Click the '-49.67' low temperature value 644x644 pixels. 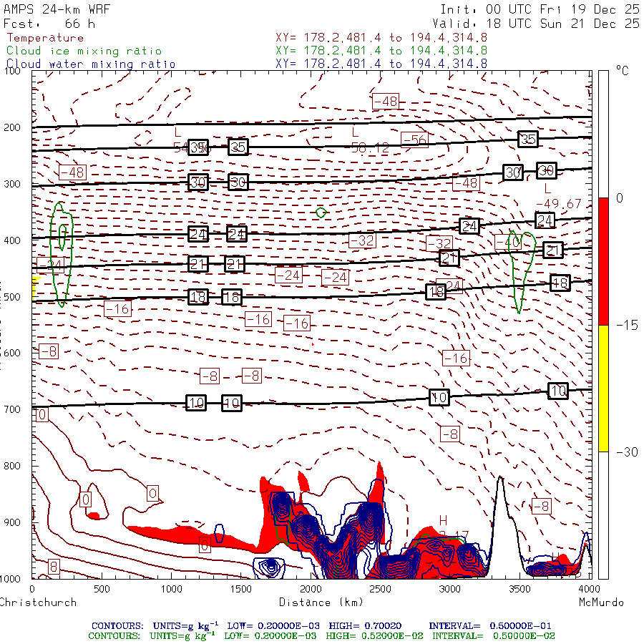coord(559,204)
